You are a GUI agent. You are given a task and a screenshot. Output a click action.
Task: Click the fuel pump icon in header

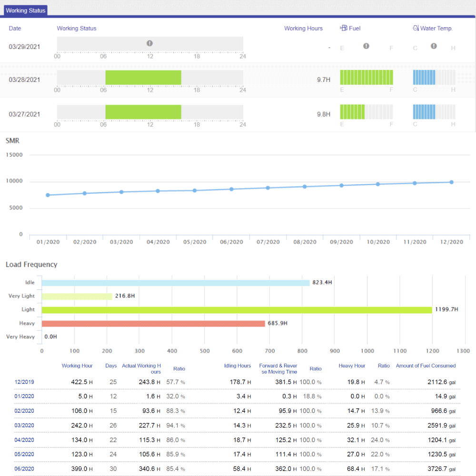click(343, 28)
